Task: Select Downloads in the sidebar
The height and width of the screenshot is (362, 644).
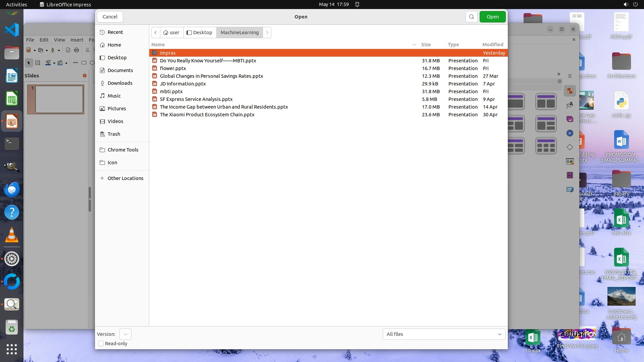Action: click(x=120, y=83)
